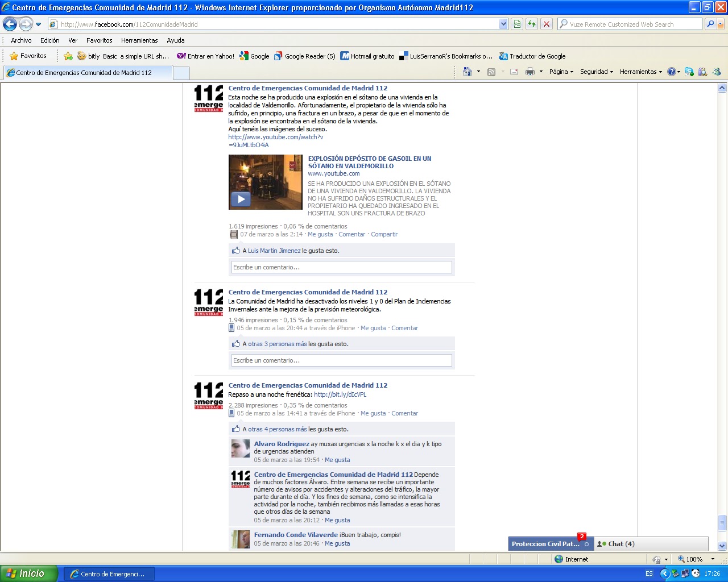The height and width of the screenshot is (582, 728).
Task: Click the Skype add-on icon in command bar
Action: [x=689, y=72]
